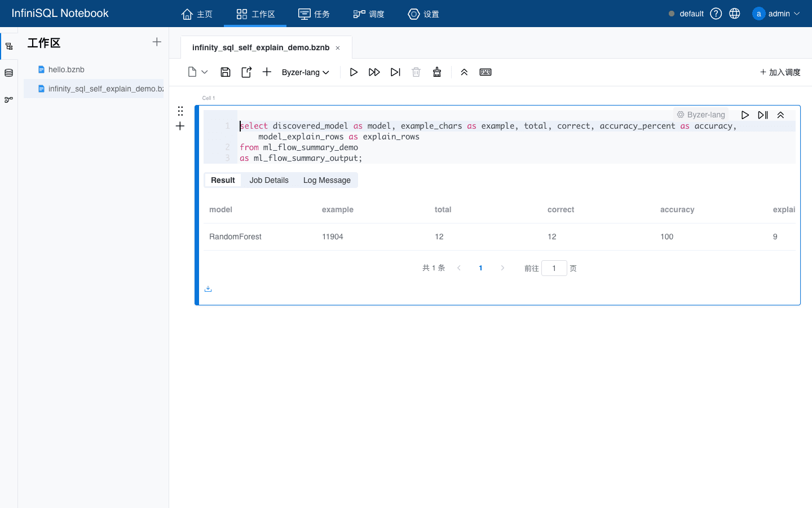Click the correct column header
Viewport: 812px width, 508px height.
pos(561,209)
